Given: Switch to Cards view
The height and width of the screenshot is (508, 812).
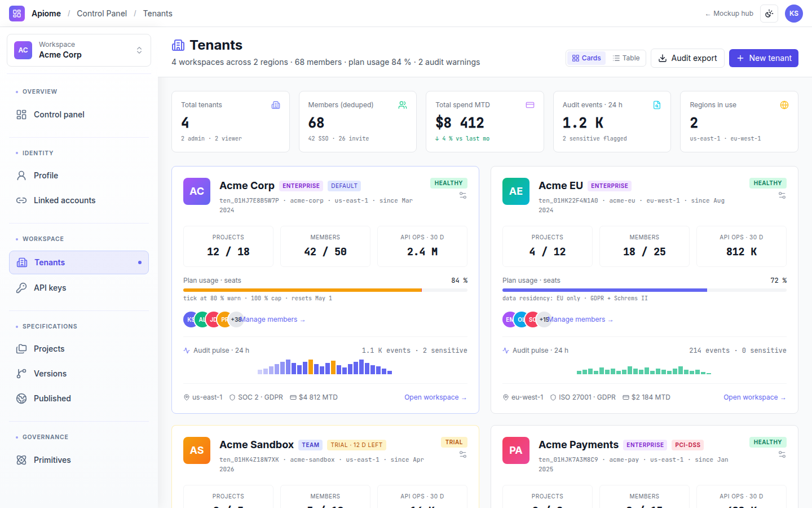Looking at the screenshot, I should (586, 58).
